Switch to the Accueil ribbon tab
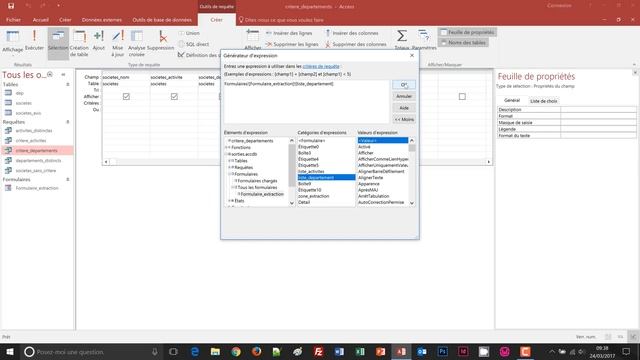This screenshot has width=640, height=360. click(x=40, y=20)
